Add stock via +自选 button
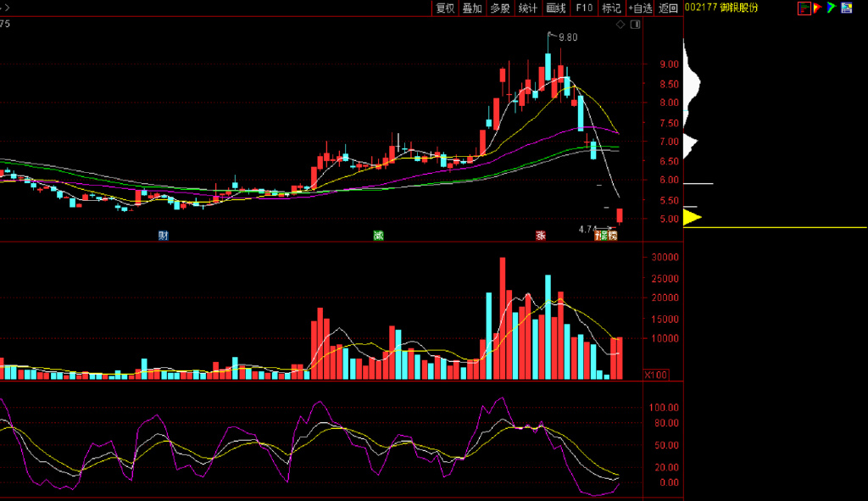 pos(641,8)
